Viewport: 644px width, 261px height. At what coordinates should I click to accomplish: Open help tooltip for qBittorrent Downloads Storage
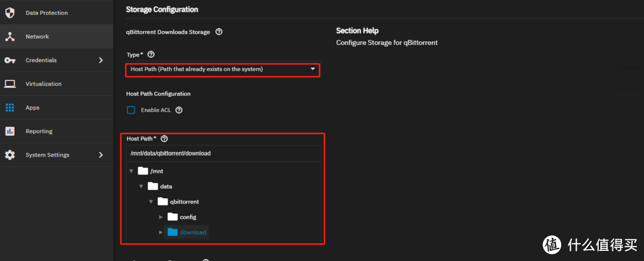[219, 32]
